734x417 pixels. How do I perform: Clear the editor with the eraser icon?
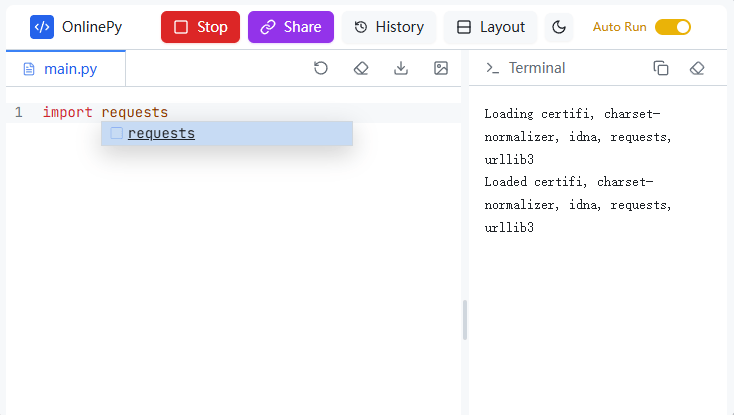(361, 68)
